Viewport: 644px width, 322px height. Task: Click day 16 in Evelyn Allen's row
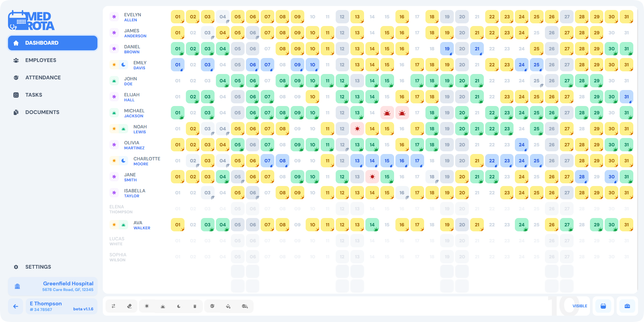[x=402, y=16]
